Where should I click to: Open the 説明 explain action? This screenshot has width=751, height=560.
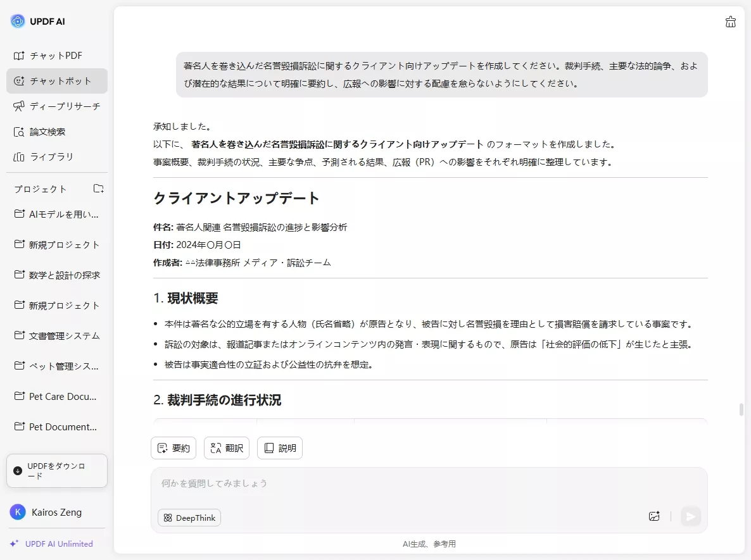point(280,448)
